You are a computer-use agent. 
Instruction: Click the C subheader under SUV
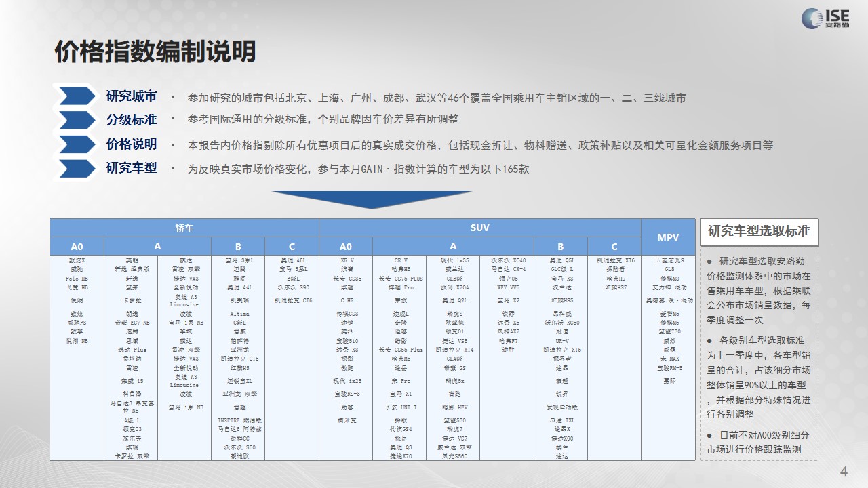tap(614, 246)
